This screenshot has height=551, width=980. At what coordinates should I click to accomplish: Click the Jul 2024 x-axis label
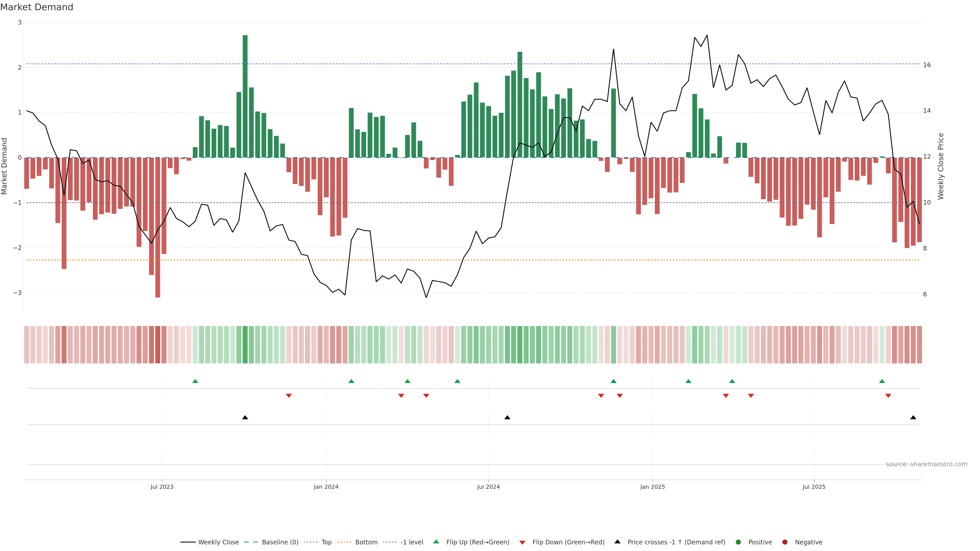point(488,487)
